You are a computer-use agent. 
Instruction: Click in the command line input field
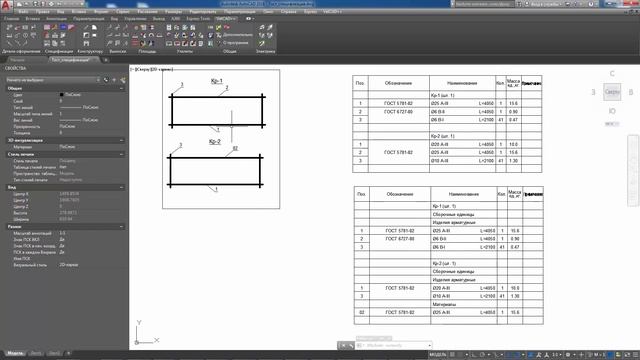393,345
